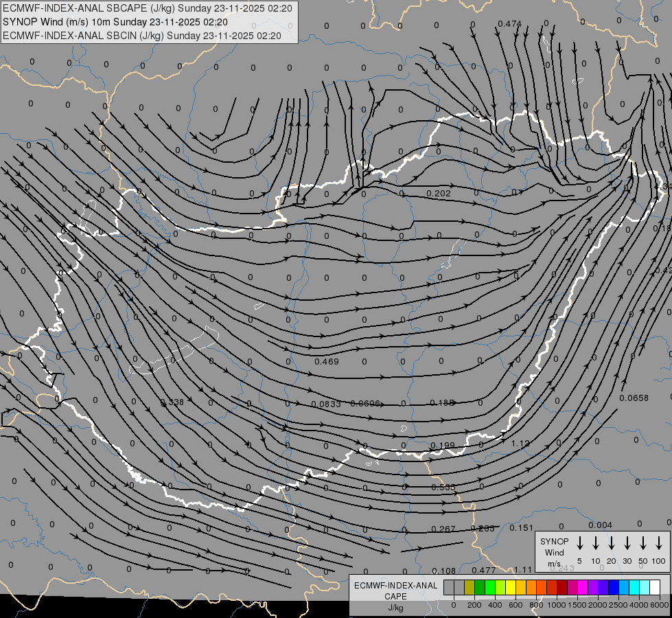Click the 30 m/s wind arrow in legend
The width and height of the screenshot is (672, 618).
point(627,543)
